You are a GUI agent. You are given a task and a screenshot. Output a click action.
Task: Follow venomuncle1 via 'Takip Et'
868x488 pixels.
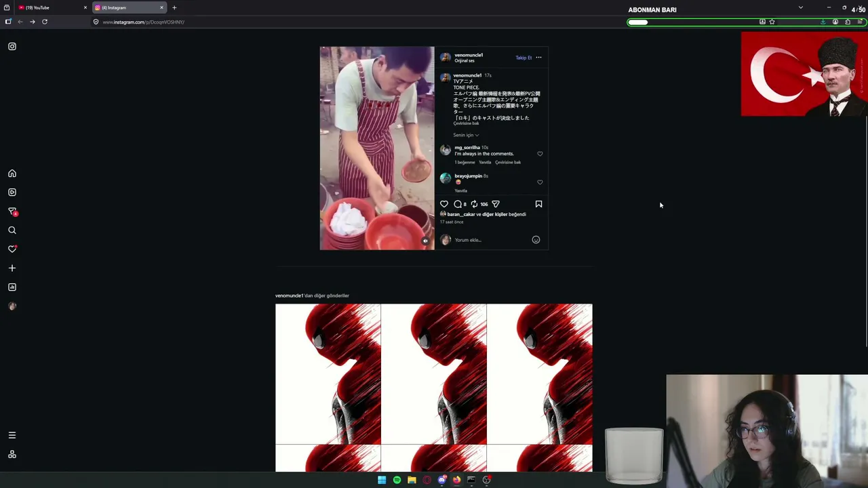(524, 58)
